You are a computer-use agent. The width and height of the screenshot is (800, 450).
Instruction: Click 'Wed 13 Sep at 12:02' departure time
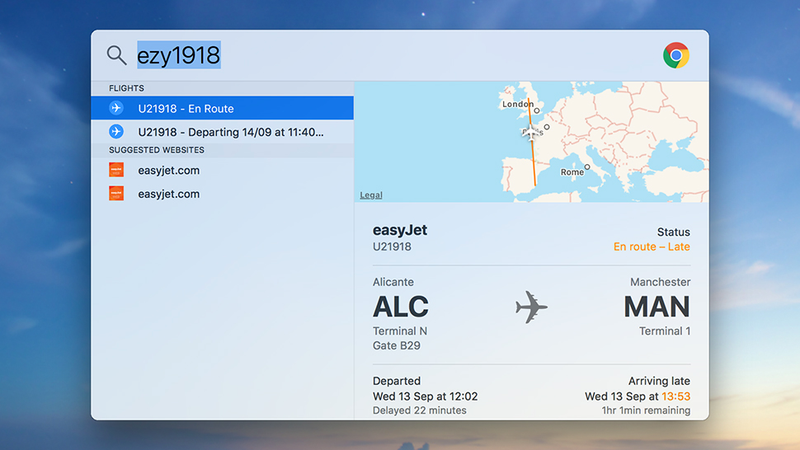click(x=425, y=396)
